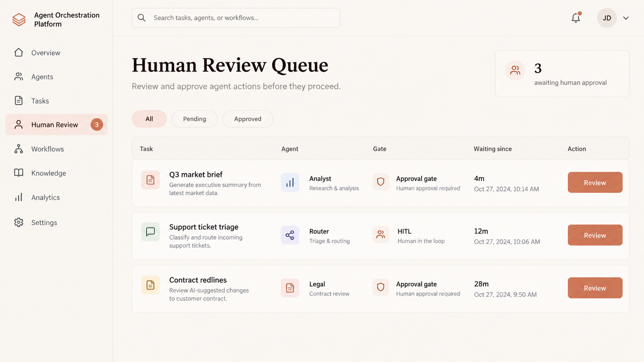Viewport: 644px width, 362px height.
Task: Open the notifications bell
Action: [576, 18]
